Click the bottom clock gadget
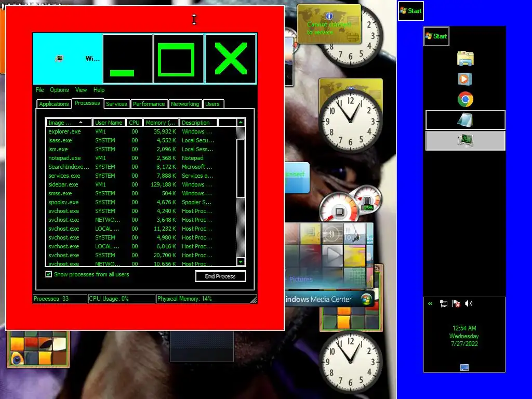This screenshot has width=532, height=399. pos(350,362)
